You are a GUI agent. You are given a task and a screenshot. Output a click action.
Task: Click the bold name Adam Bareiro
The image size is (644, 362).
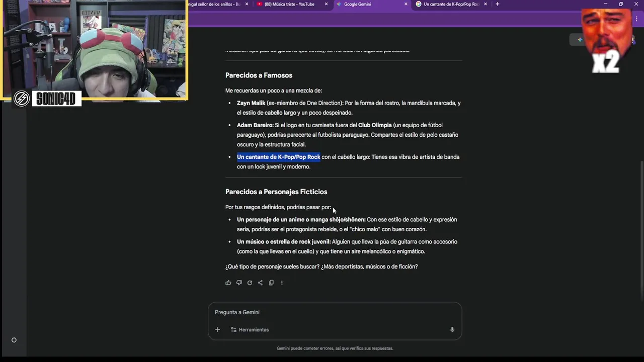255,125
